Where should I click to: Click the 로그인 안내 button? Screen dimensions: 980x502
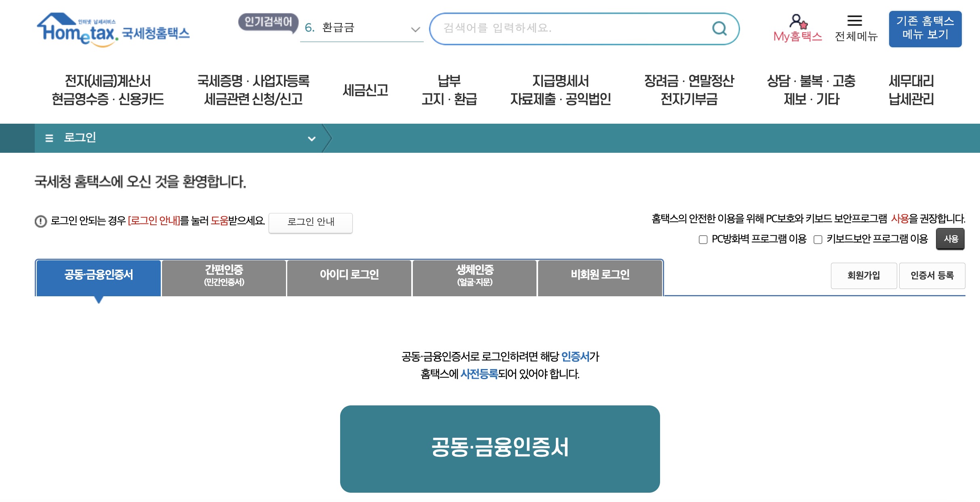(x=310, y=222)
